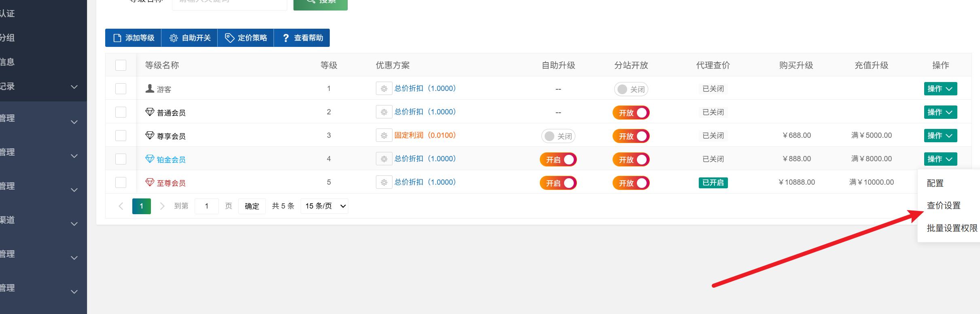Click the diamond icon next to 普通会员

pos(150,112)
